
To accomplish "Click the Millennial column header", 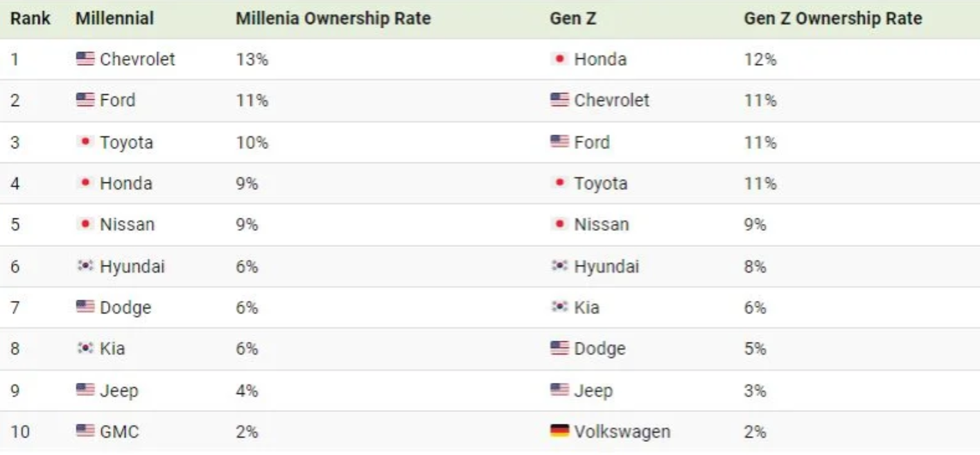I will 114,19.
